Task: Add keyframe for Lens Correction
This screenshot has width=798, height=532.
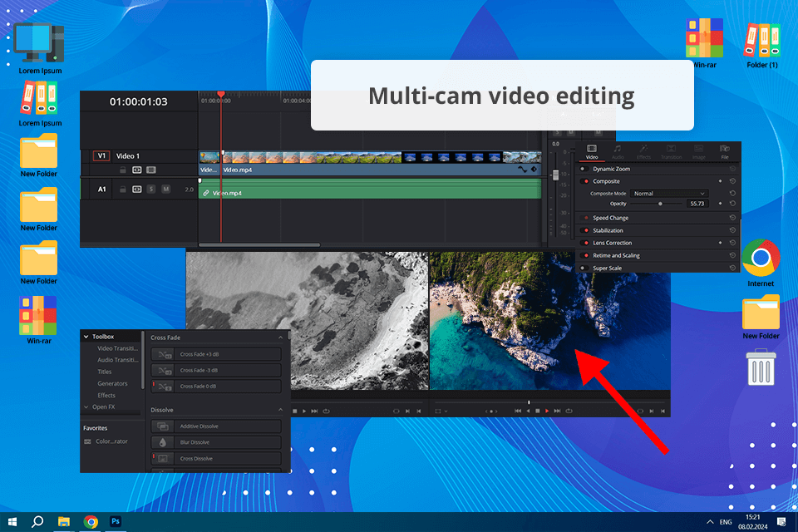Action: 720,243
